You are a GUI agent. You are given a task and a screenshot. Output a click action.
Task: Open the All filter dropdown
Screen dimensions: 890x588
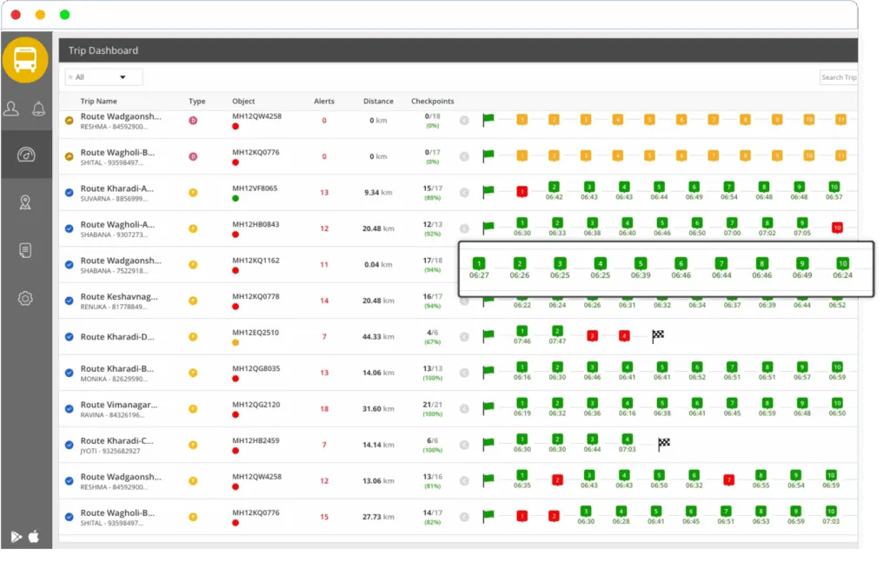pos(103,77)
